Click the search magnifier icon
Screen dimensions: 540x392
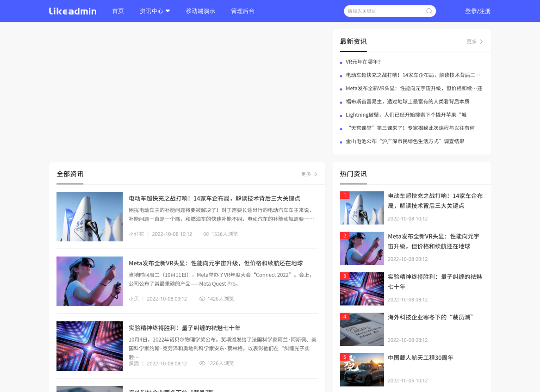pyautogui.click(x=429, y=11)
